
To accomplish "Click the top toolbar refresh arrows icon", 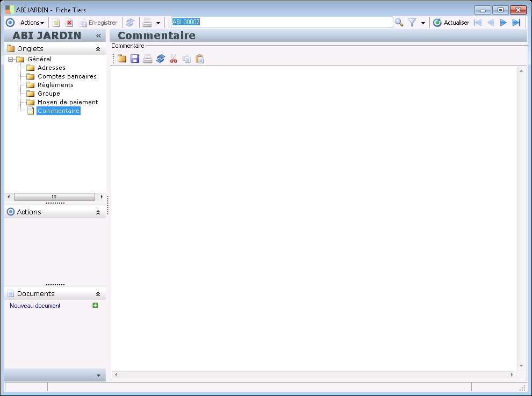I will (130, 23).
